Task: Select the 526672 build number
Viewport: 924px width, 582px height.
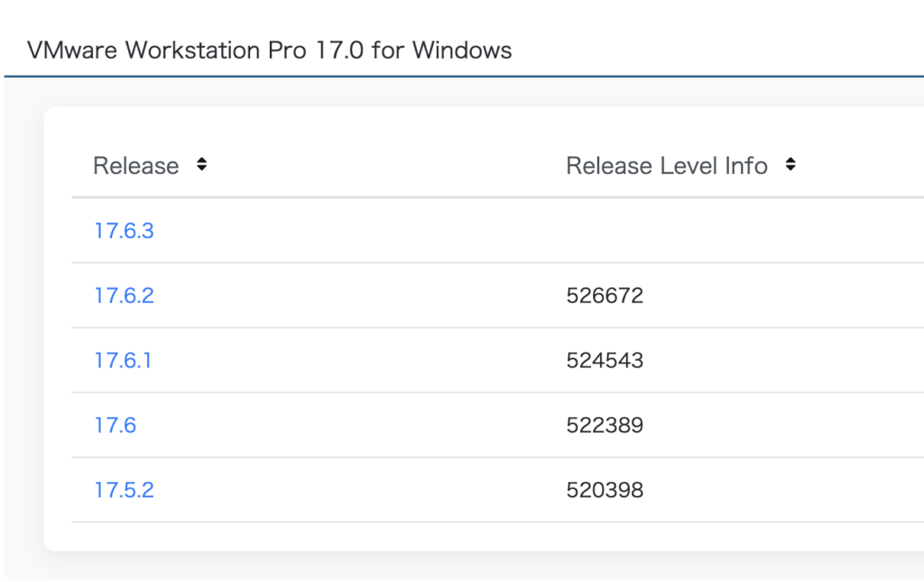Action: [x=605, y=296]
